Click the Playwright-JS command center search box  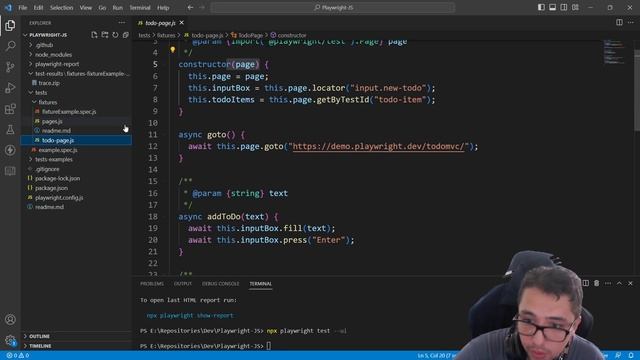tap(333, 7)
